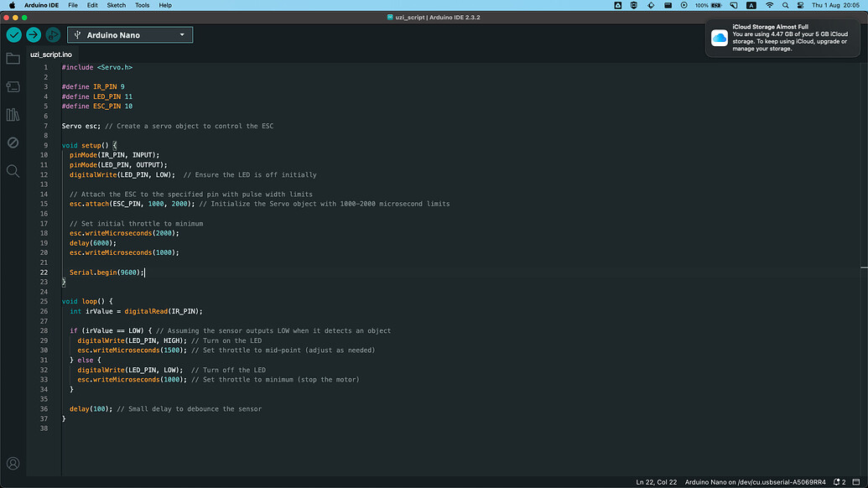Select the debug panel icon in the sidebar

(x=13, y=143)
